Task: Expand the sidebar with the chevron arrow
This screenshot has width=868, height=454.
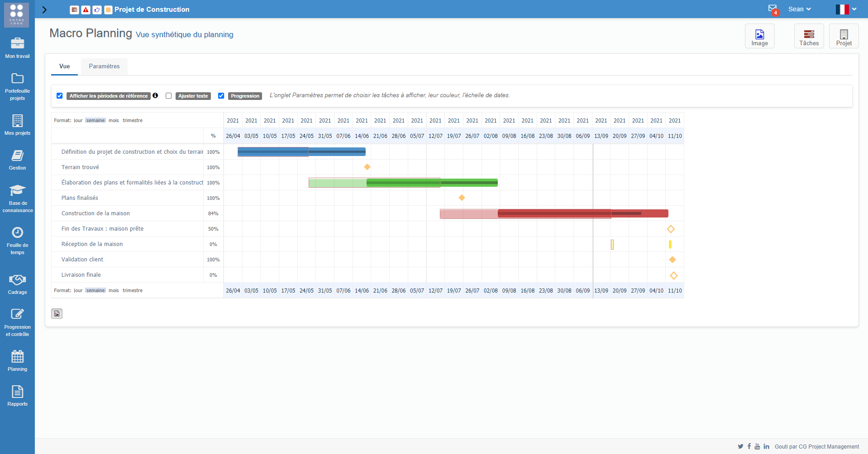Action: tap(44, 9)
